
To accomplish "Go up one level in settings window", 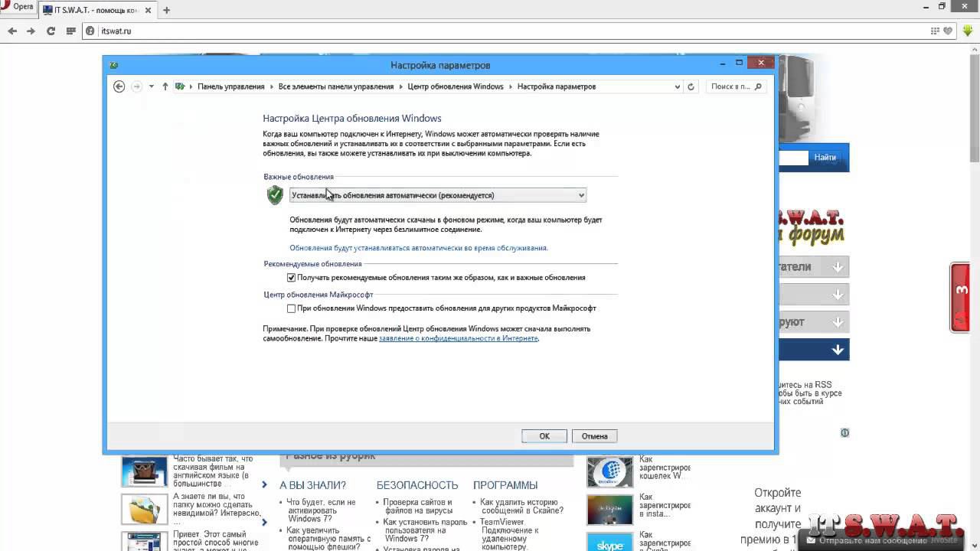I will (165, 86).
